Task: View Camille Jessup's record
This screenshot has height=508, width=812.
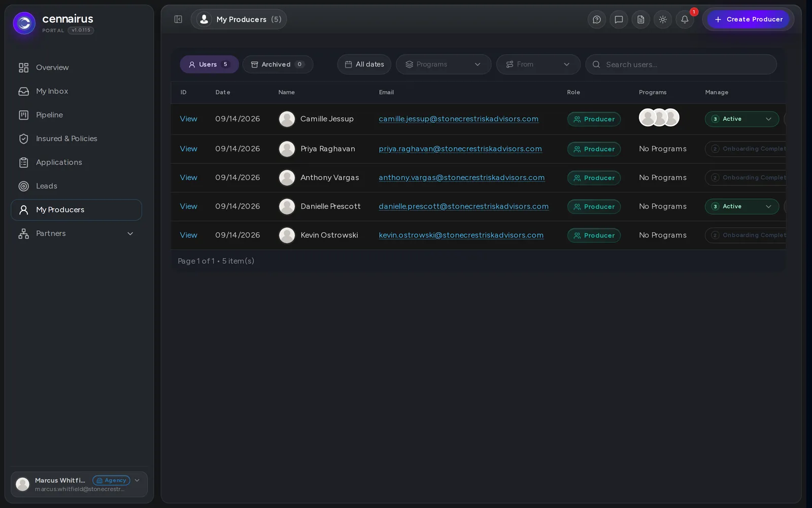Action: click(x=188, y=119)
